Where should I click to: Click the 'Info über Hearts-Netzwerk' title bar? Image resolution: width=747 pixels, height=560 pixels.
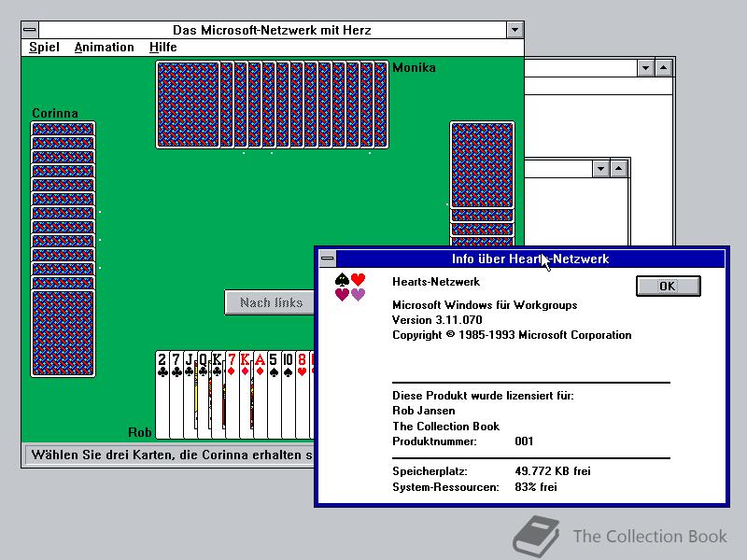tap(530, 259)
